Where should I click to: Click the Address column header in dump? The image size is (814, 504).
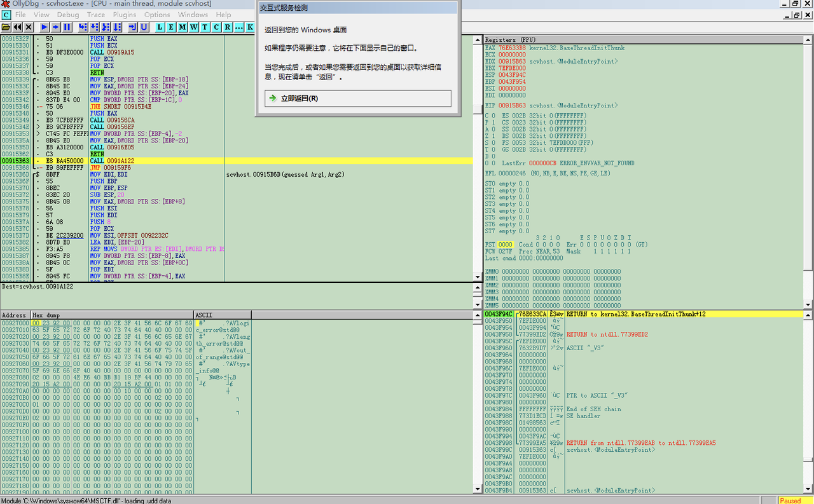coord(15,315)
